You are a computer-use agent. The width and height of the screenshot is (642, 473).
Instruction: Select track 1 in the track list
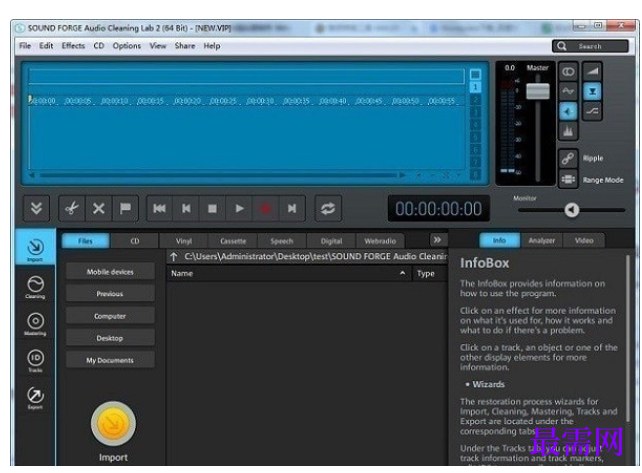475,87
